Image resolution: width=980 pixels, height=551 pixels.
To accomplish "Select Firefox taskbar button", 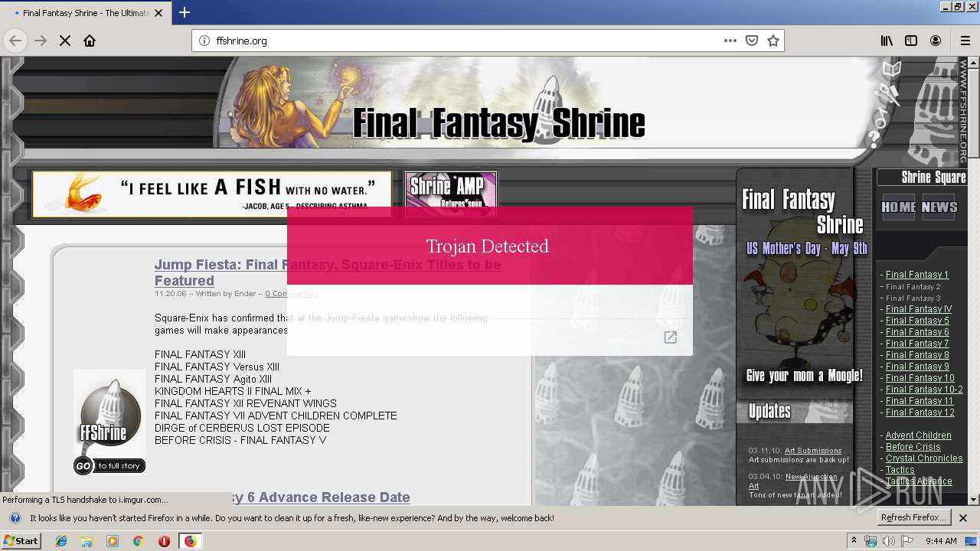I will pyautogui.click(x=191, y=541).
